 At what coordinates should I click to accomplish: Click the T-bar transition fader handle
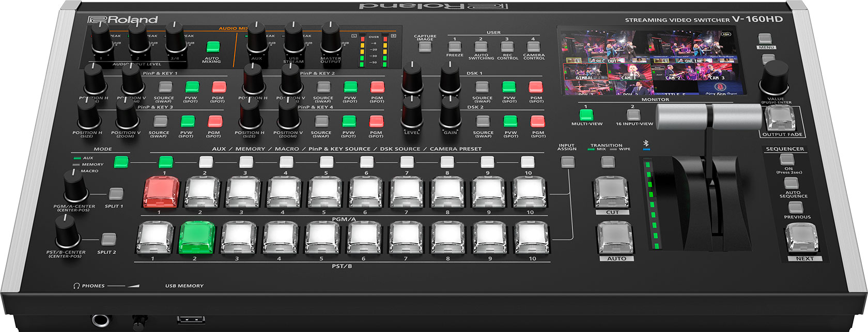(x=709, y=117)
